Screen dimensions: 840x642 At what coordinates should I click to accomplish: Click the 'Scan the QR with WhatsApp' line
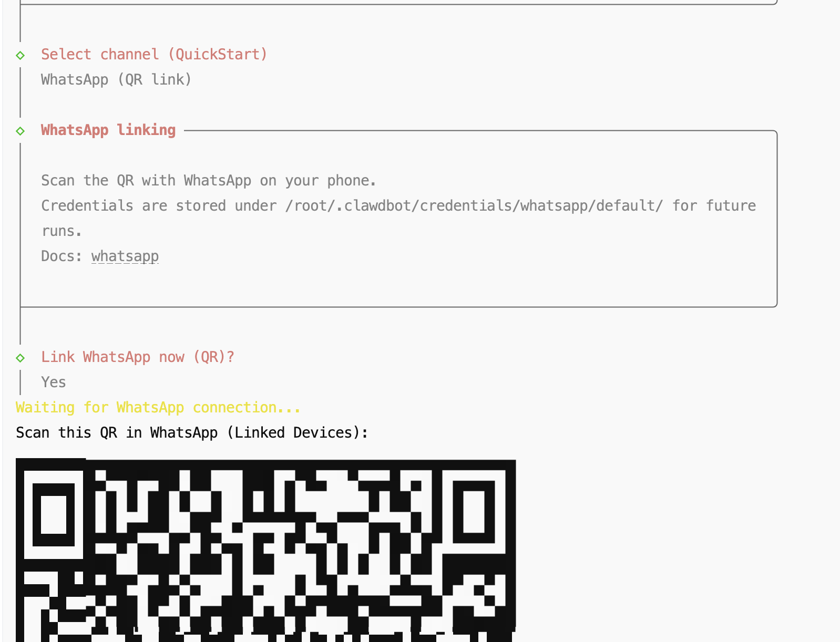(209, 181)
